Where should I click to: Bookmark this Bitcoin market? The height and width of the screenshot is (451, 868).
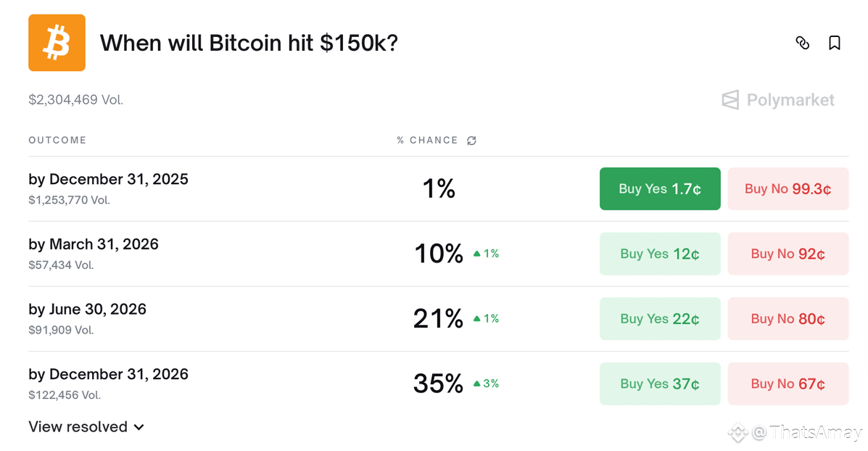point(835,43)
